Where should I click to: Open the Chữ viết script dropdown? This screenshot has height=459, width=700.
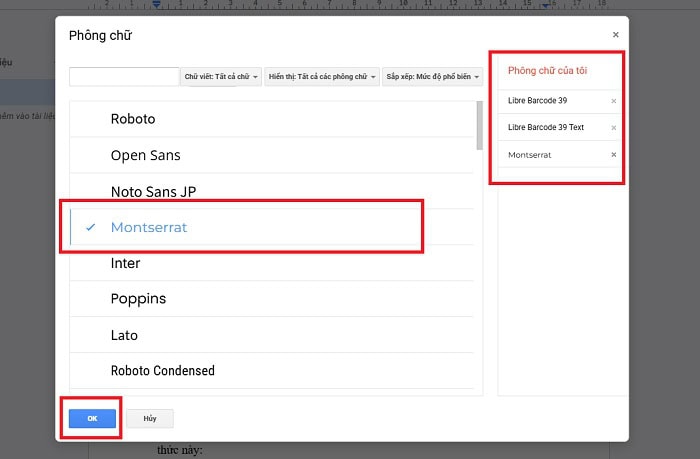point(222,77)
